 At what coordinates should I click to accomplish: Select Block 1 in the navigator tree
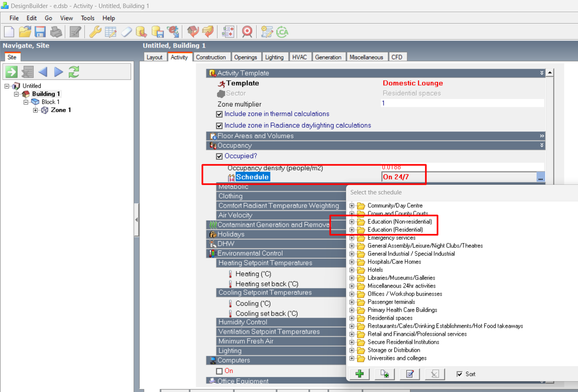click(x=51, y=102)
